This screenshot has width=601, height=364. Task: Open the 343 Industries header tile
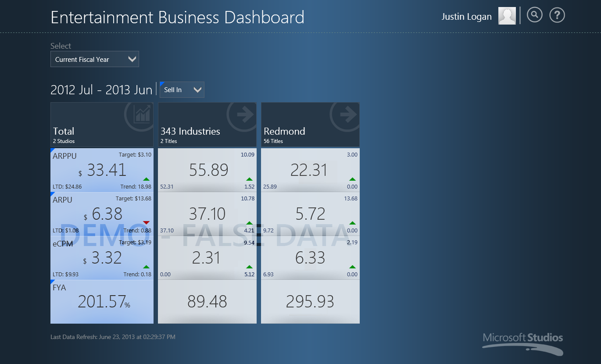[207, 125]
